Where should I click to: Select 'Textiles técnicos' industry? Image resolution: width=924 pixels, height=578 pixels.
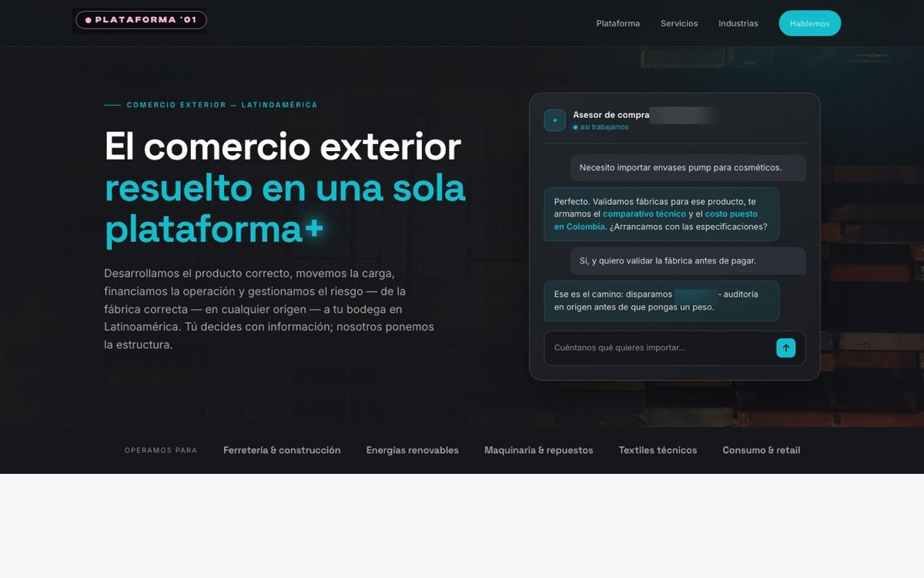click(x=658, y=450)
